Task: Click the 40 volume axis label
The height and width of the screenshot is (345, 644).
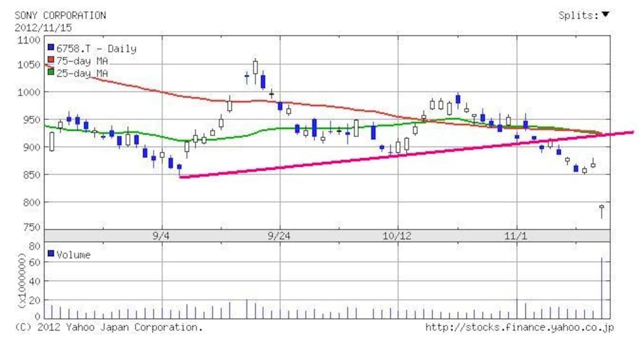Action: pos(35,281)
